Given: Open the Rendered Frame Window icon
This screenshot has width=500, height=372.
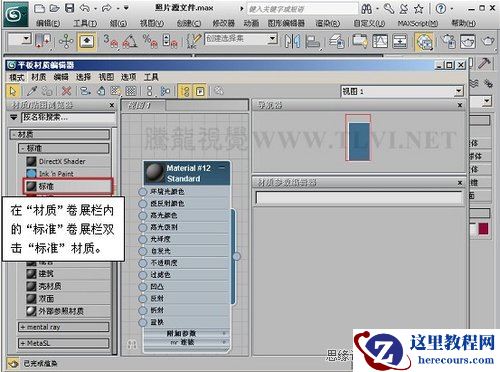Looking at the screenshot, I should click(467, 42).
